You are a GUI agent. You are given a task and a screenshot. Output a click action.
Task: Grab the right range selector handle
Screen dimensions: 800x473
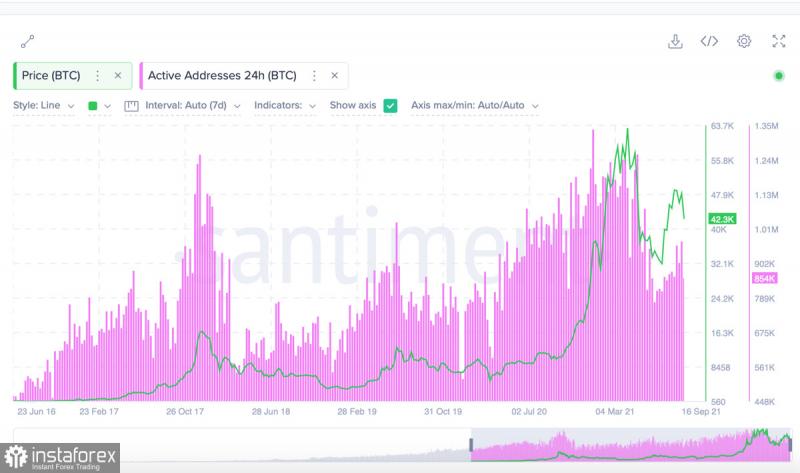[x=790, y=445]
